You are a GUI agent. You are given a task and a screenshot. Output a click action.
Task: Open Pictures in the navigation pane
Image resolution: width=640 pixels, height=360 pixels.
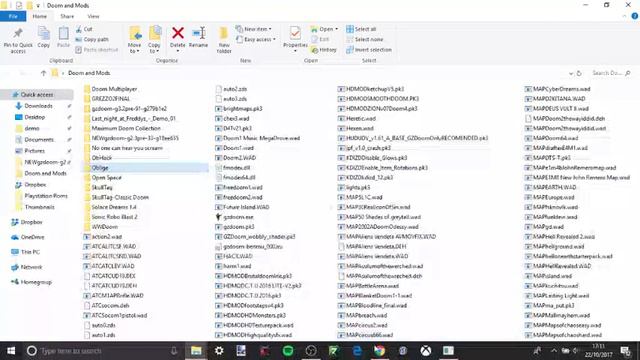point(34,151)
